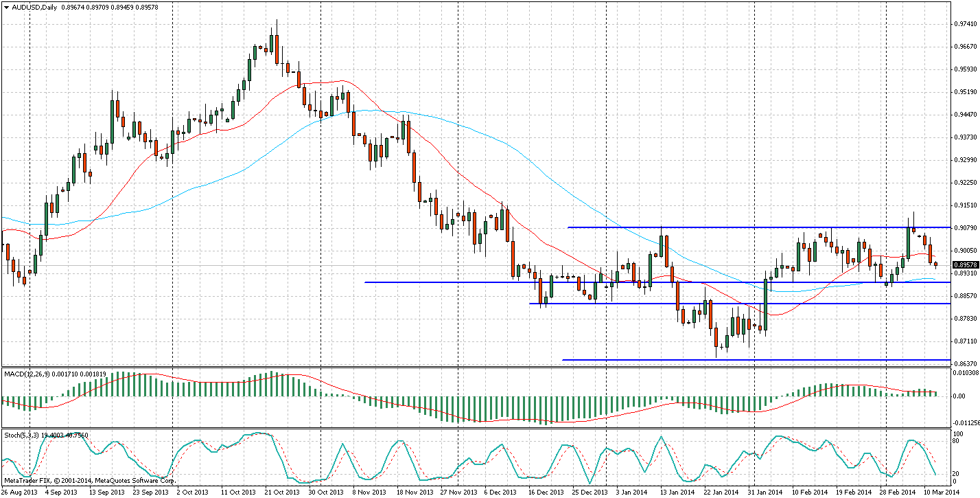
Task: Click the 0.86370 price scale label
Action: pyautogui.click(x=965, y=363)
